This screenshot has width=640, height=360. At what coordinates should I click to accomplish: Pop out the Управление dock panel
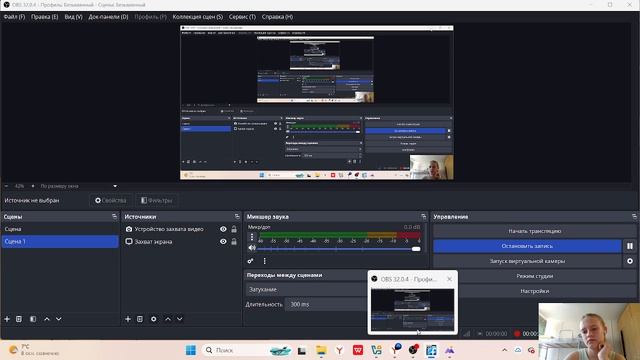tap(634, 217)
